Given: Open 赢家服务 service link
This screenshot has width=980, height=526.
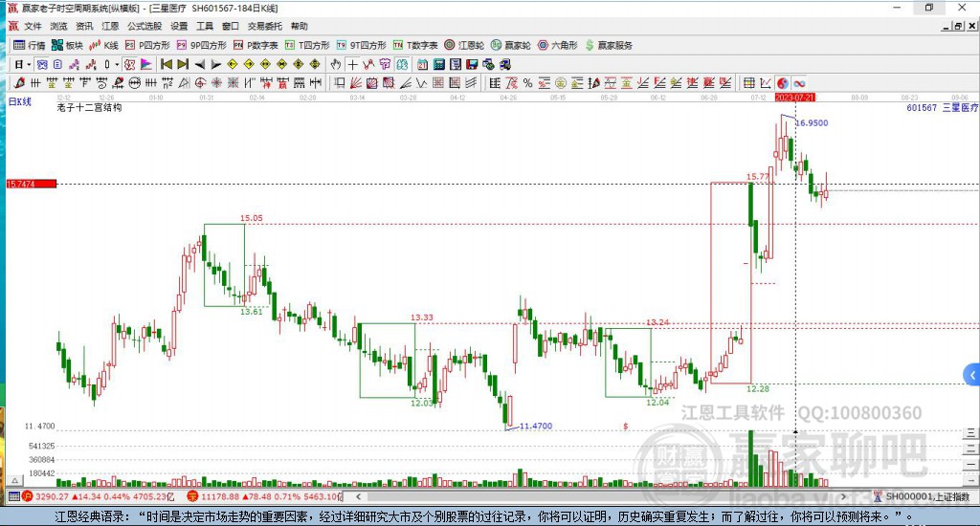Looking at the screenshot, I should pyautogui.click(x=609, y=45).
